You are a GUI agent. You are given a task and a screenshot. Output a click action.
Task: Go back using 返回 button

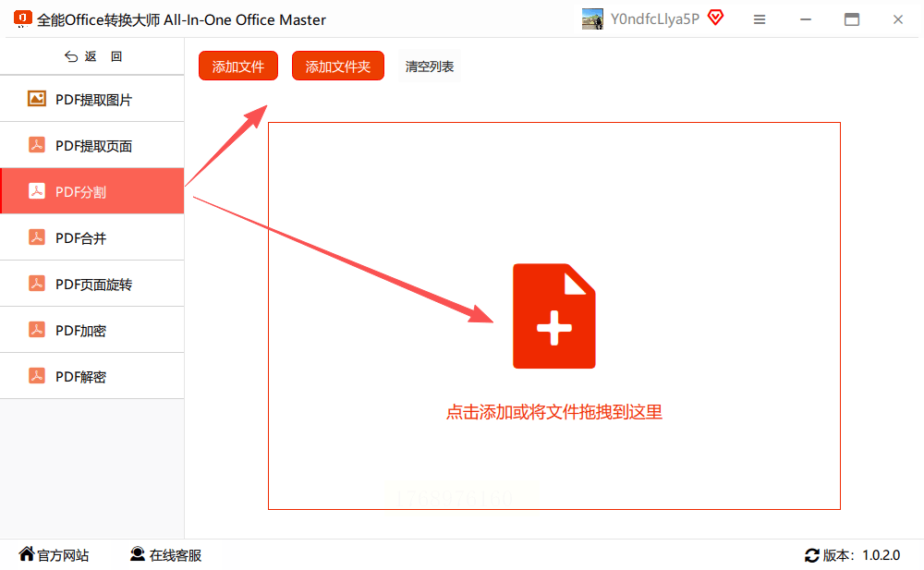pos(92,56)
